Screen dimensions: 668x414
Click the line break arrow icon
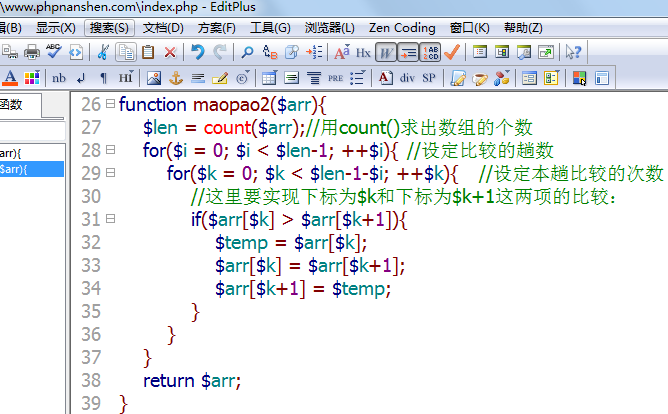tap(81, 78)
